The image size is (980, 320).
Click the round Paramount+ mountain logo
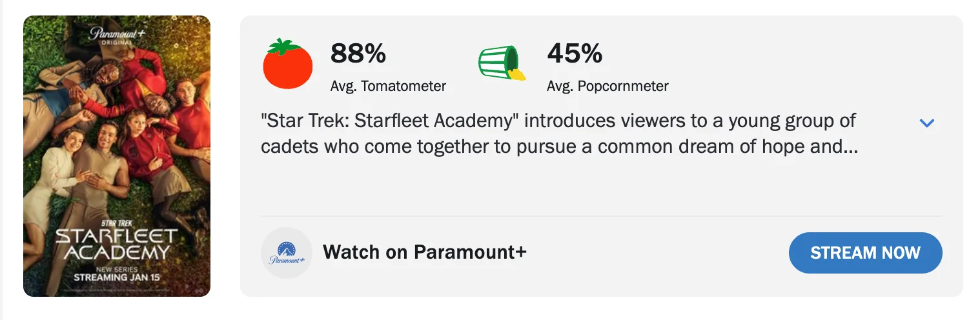(287, 252)
